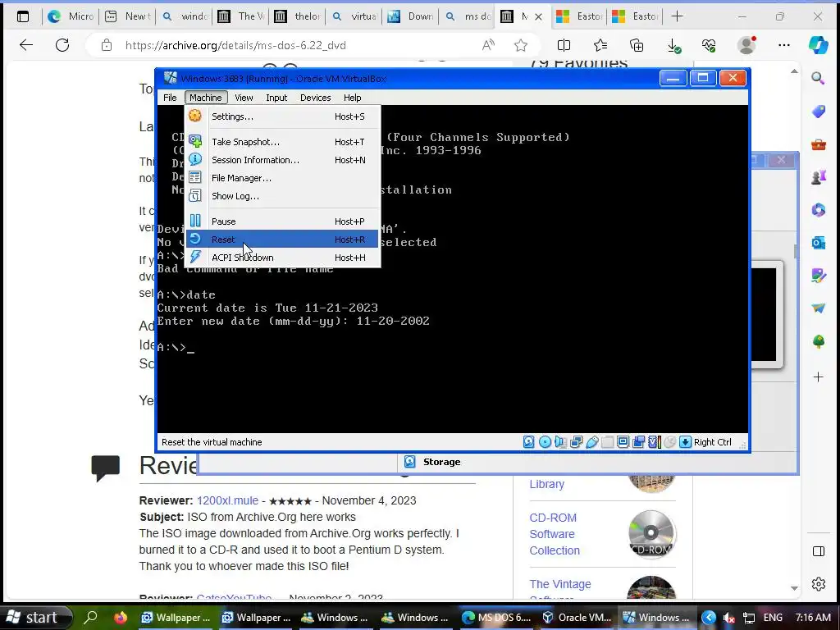Open new browser tab plus button
Screen dimensions: 840x630
click(x=677, y=16)
